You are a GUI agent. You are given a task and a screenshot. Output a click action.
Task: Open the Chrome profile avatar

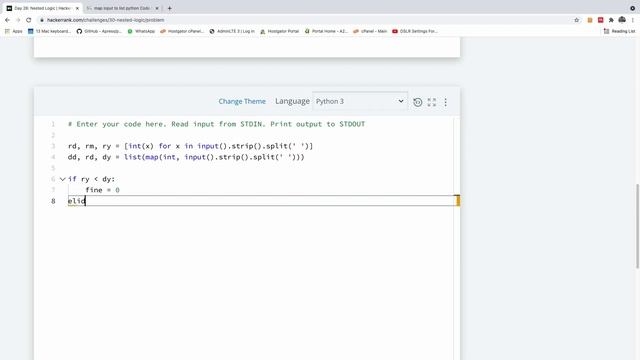(x=622, y=20)
